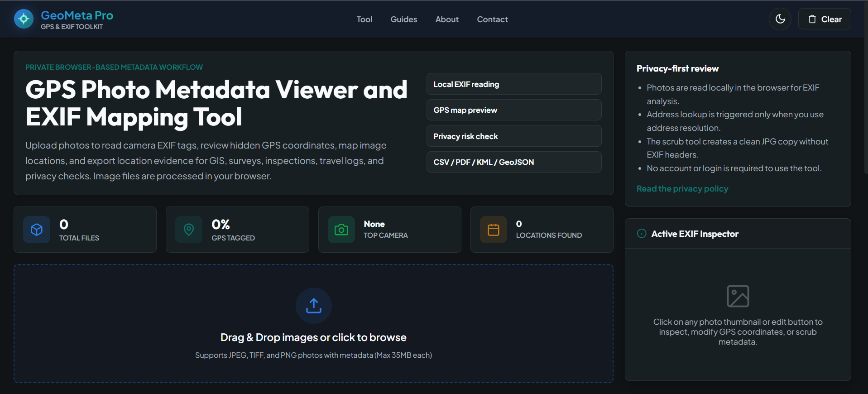Screen dimensions: 868x394
Task: Select the Local EXIF reading feature box
Action: (514, 84)
